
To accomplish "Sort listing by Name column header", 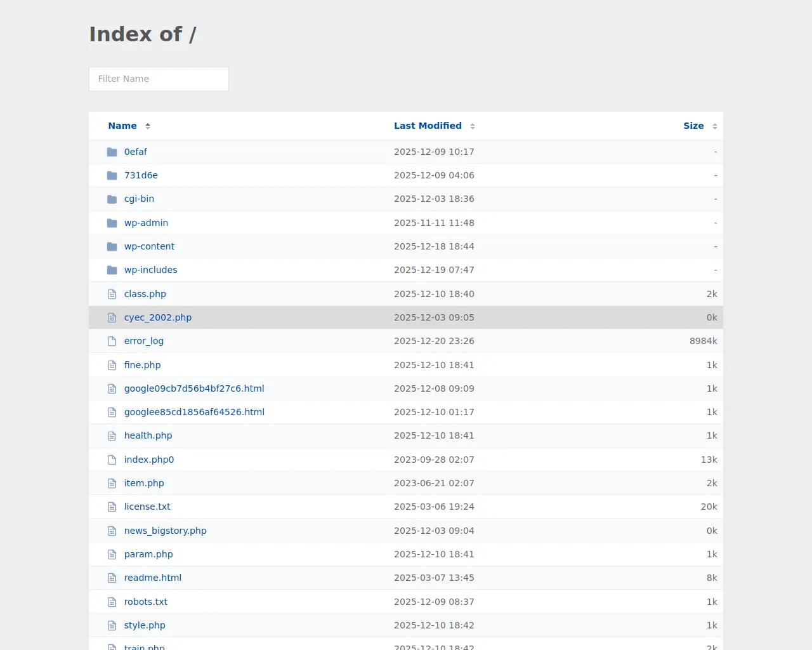I will click(x=122, y=126).
